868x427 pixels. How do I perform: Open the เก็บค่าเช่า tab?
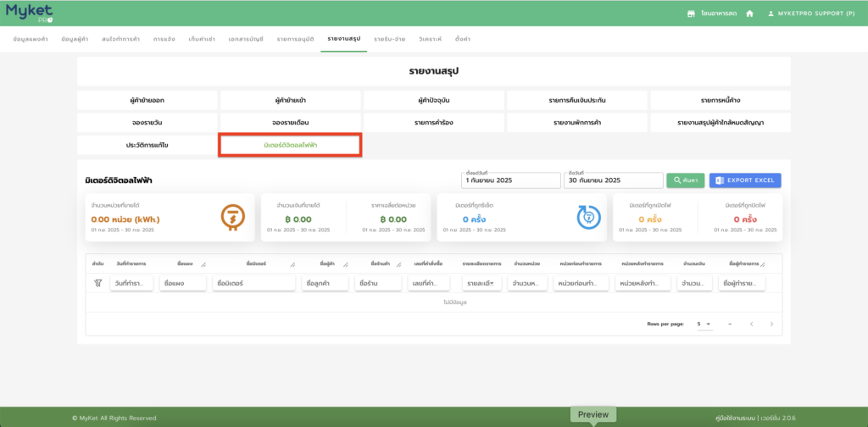[x=202, y=39]
